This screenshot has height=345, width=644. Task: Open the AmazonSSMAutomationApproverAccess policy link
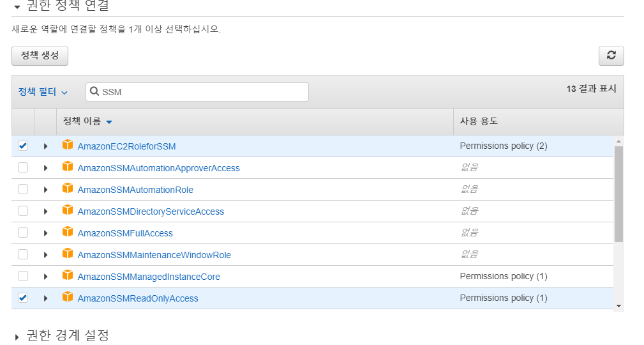click(158, 168)
